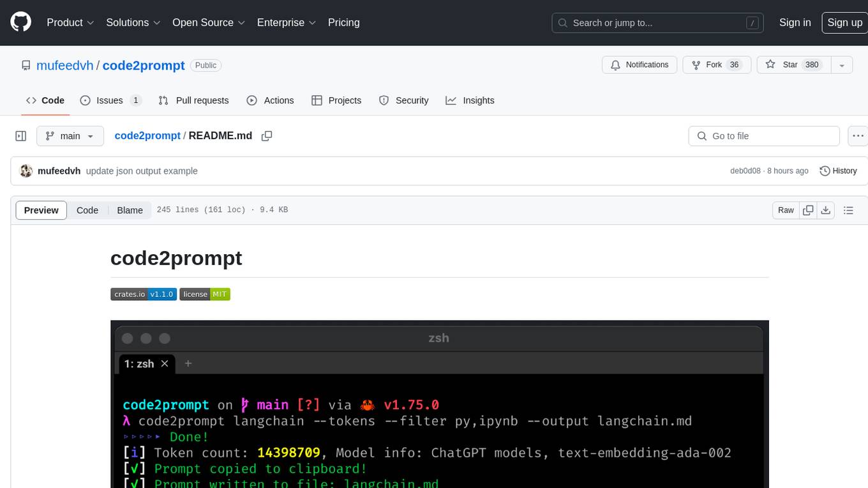868x488 pixels.
Task: Expand the Product menu
Action: [70, 22]
